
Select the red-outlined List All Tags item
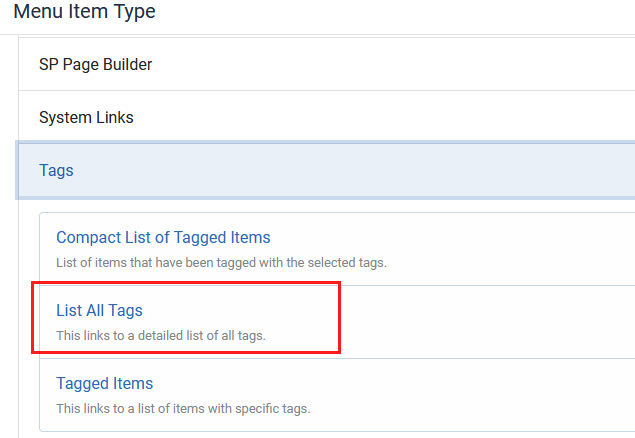[x=186, y=318]
